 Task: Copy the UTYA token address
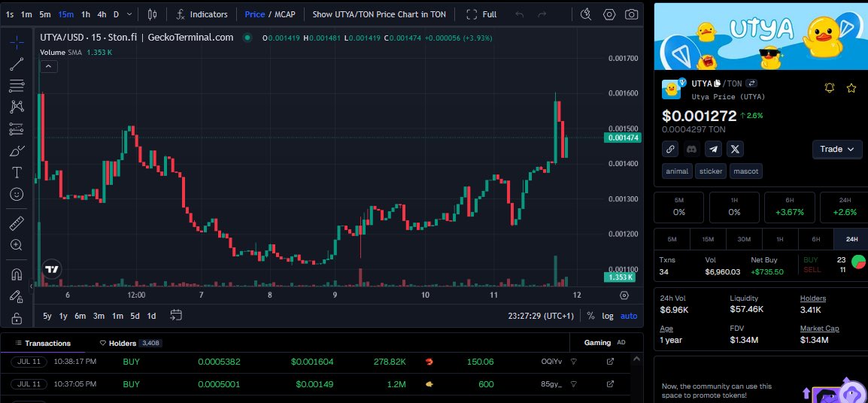(717, 83)
